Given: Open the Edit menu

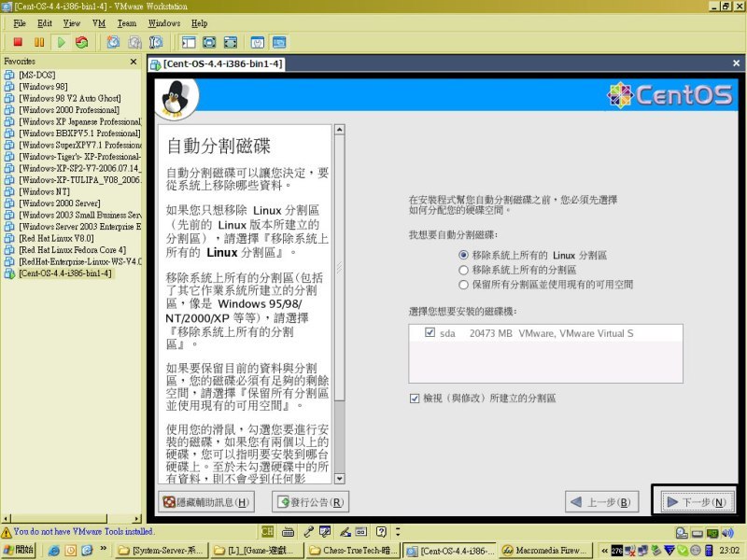Looking at the screenshot, I should pyautogui.click(x=45, y=23).
